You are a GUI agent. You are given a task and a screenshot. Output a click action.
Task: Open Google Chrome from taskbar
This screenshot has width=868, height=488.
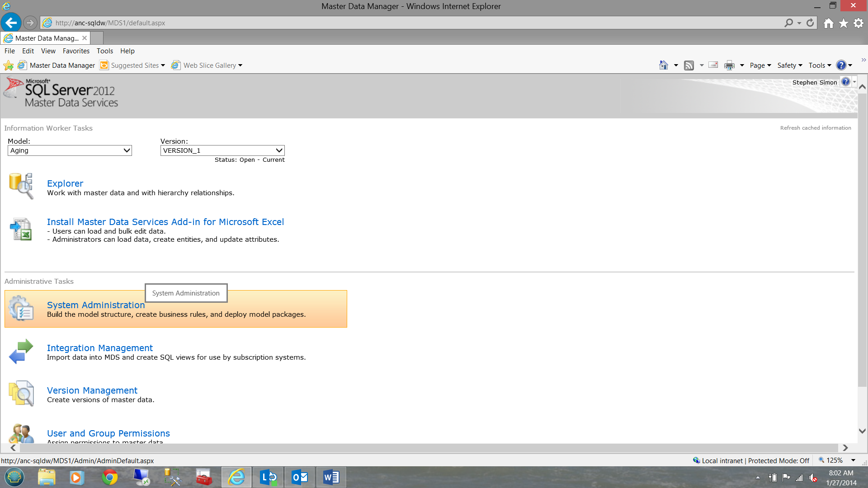pos(109,477)
